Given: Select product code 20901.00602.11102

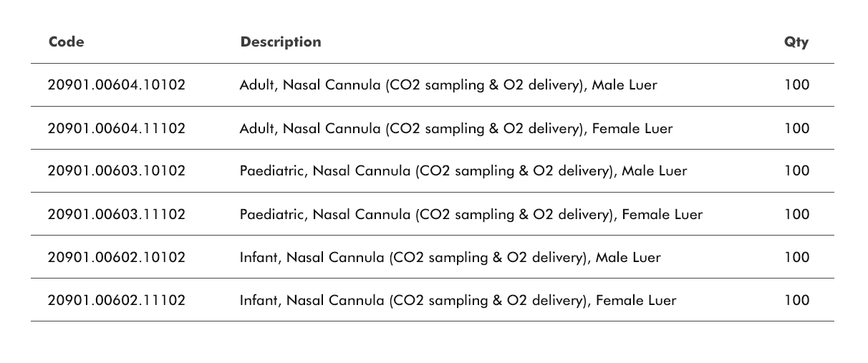Looking at the screenshot, I should click(x=117, y=301).
